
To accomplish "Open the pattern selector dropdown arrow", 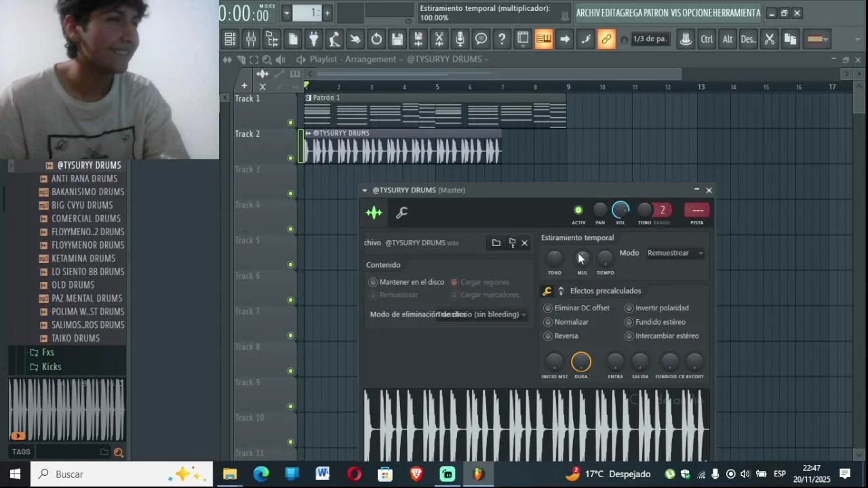I will [x=287, y=13].
